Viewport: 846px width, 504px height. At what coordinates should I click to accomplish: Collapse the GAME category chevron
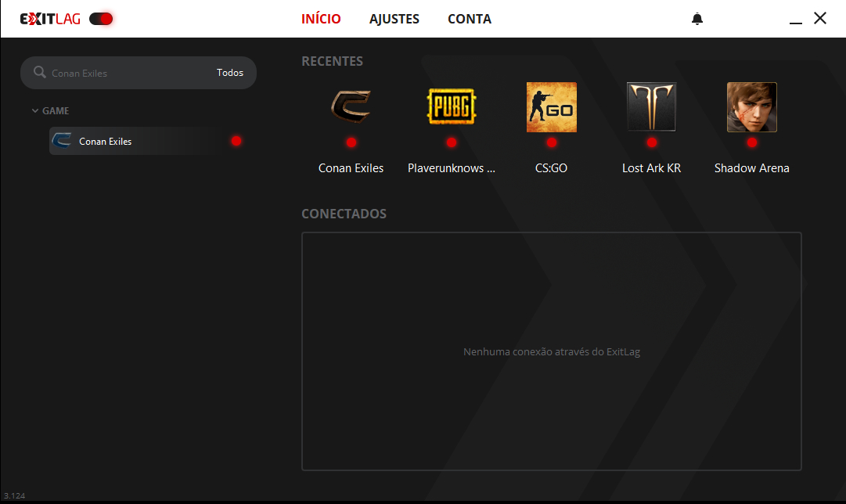tap(35, 111)
